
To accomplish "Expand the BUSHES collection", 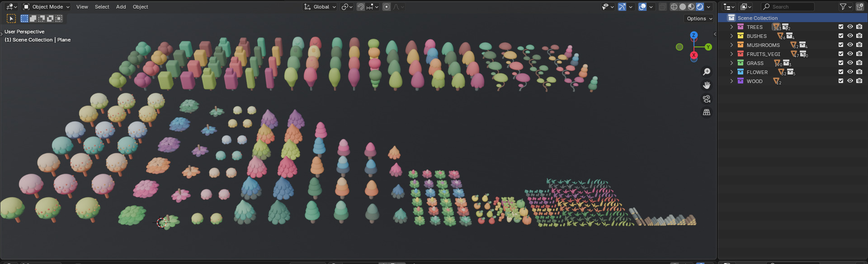I will click(731, 36).
